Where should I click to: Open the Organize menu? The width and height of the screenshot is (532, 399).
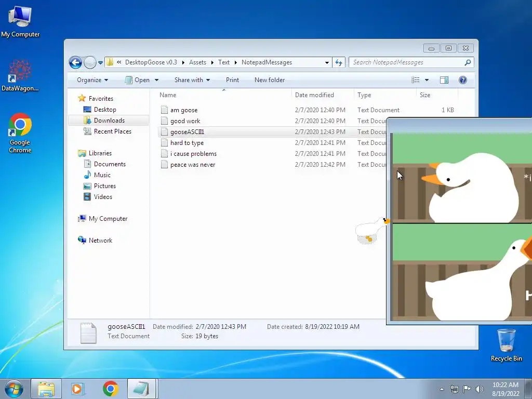click(x=92, y=80)
